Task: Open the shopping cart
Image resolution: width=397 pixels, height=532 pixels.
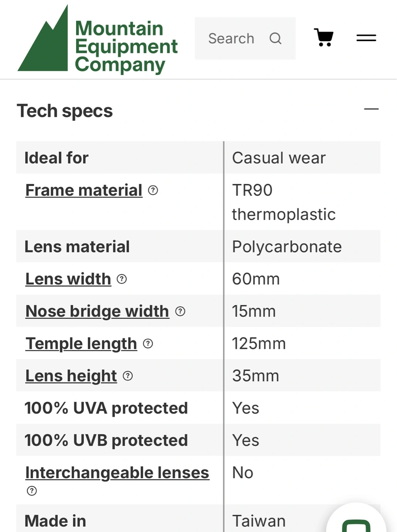Action: click(324, 38)
